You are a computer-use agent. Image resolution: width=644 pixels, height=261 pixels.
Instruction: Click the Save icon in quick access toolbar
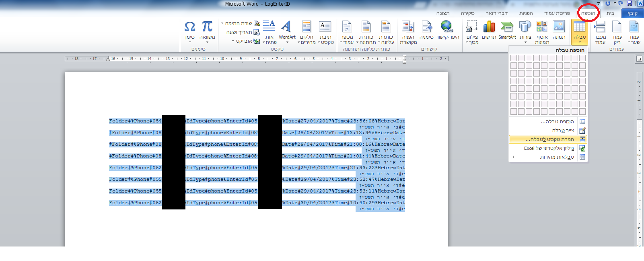(x=630, y=3)
